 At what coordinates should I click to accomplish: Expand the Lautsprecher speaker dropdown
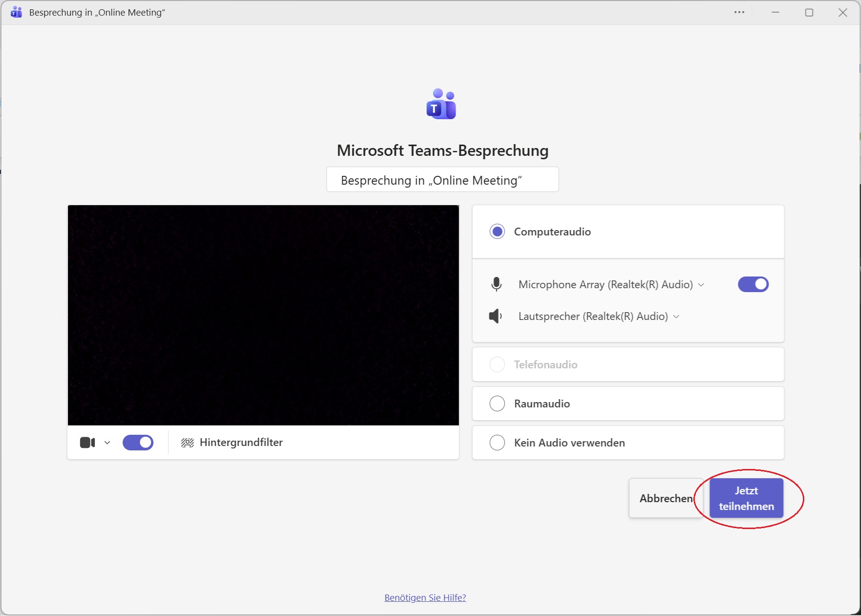(677, 317)
